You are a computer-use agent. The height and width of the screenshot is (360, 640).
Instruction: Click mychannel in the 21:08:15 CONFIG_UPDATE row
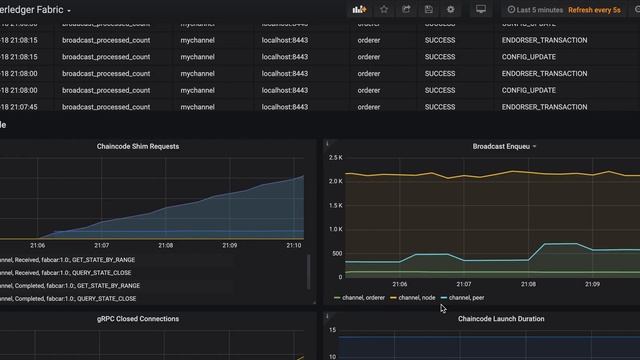point(198,57)
